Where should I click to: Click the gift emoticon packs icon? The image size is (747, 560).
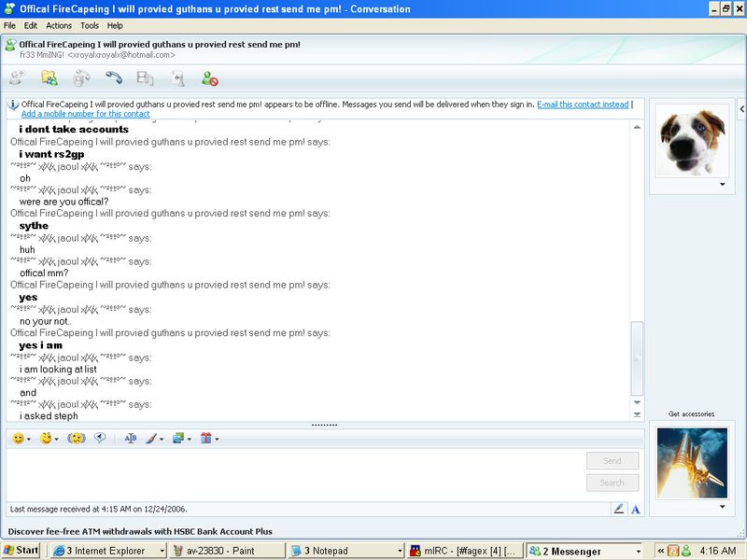pos(205,438)
